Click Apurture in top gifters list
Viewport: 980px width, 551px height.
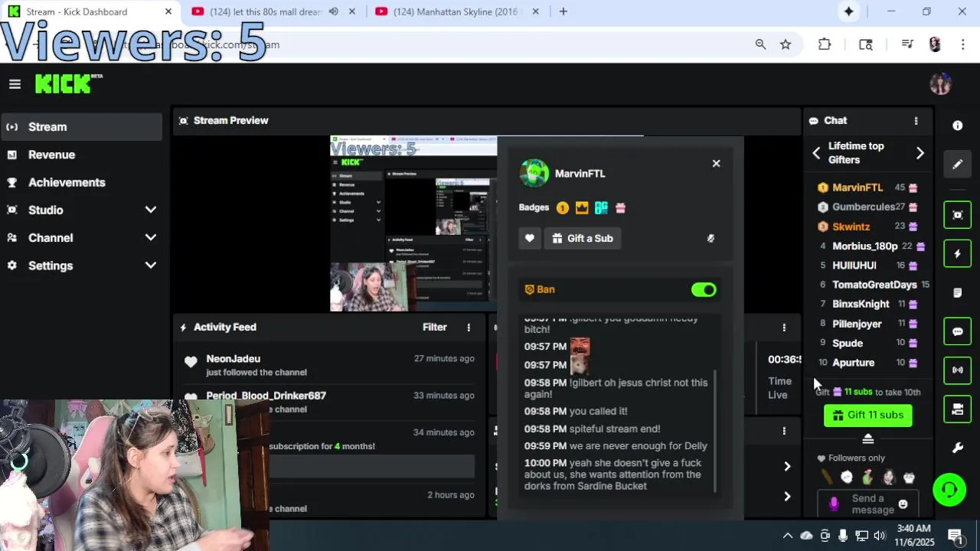(853, 363)
